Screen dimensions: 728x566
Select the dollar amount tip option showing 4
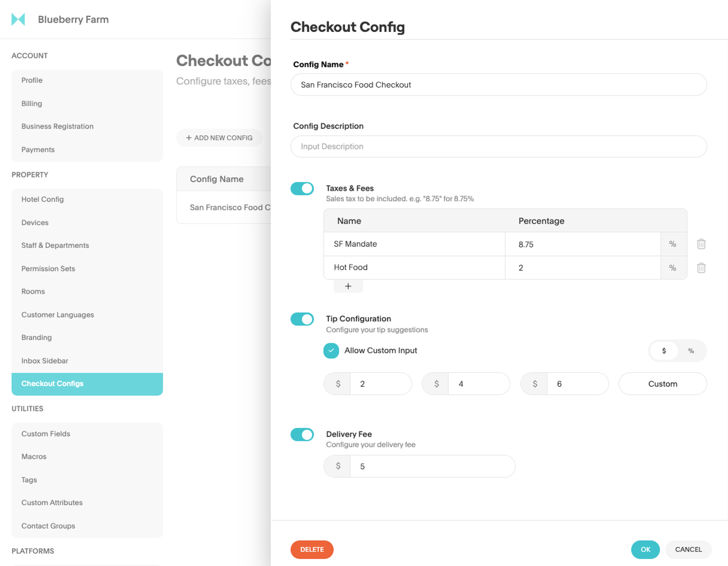(x=467, y=383)
